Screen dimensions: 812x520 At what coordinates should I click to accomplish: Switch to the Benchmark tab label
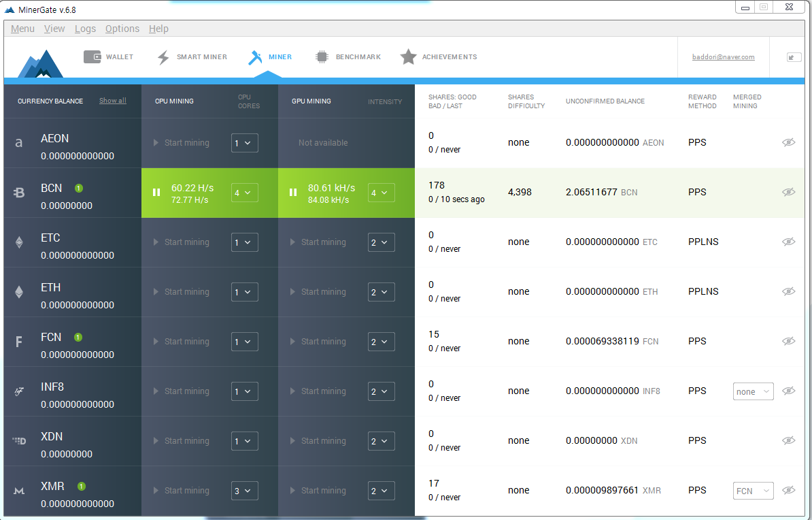pos(358,57)
